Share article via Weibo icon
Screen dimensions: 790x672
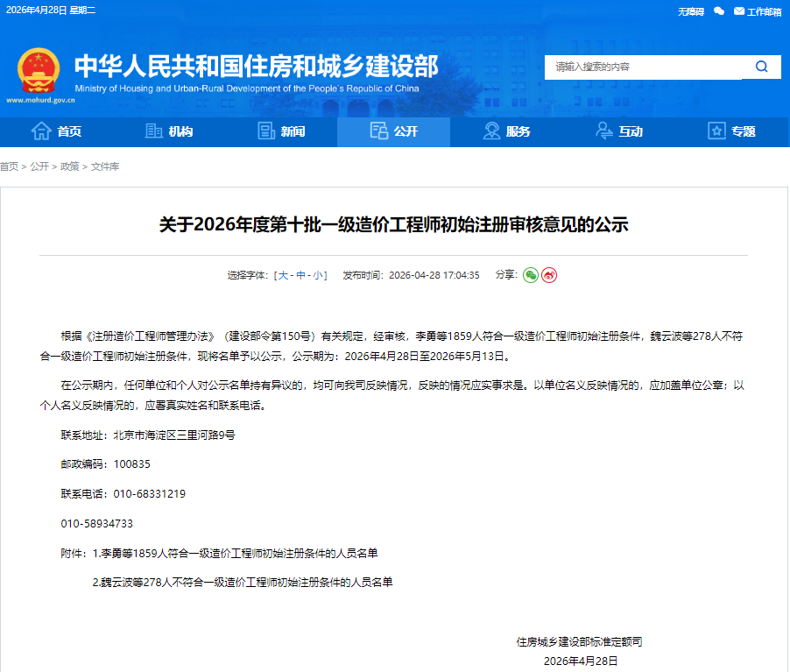tap(549, 275)
